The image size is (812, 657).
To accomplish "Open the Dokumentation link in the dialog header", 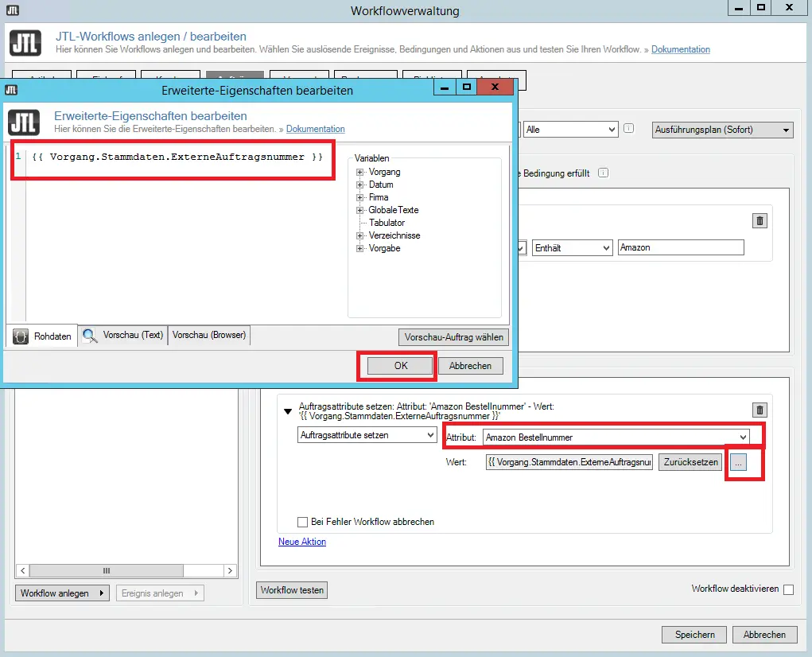I will [316, 129].
